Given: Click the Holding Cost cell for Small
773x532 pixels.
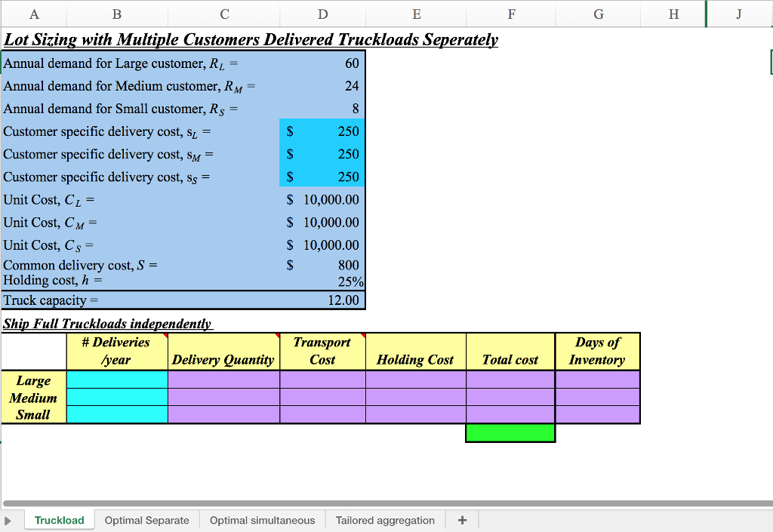Looking at the screenshot, I should 416,414.
